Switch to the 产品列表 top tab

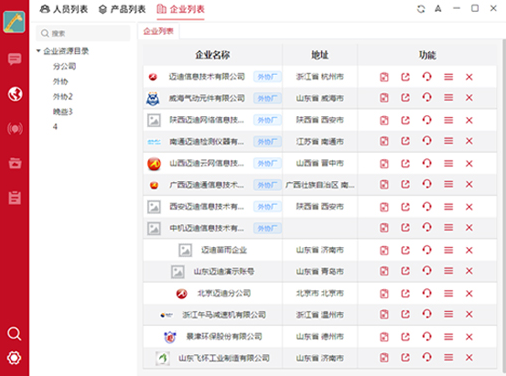coord(122,9)
